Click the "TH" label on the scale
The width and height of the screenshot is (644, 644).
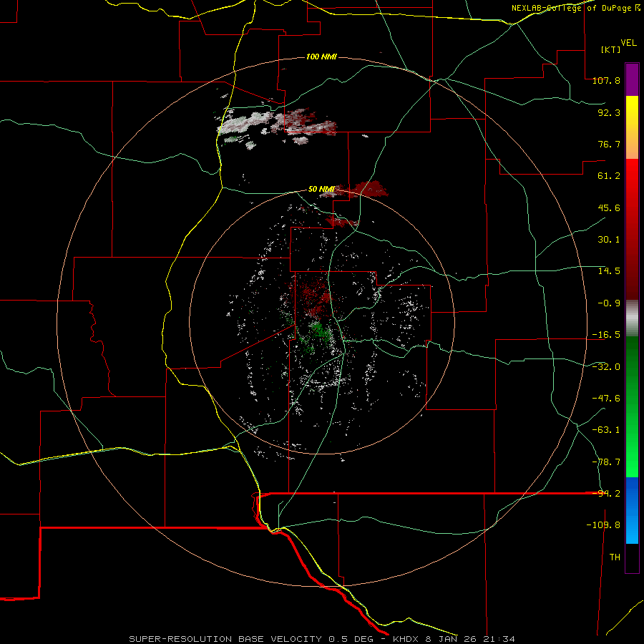[x=615, y=557]
